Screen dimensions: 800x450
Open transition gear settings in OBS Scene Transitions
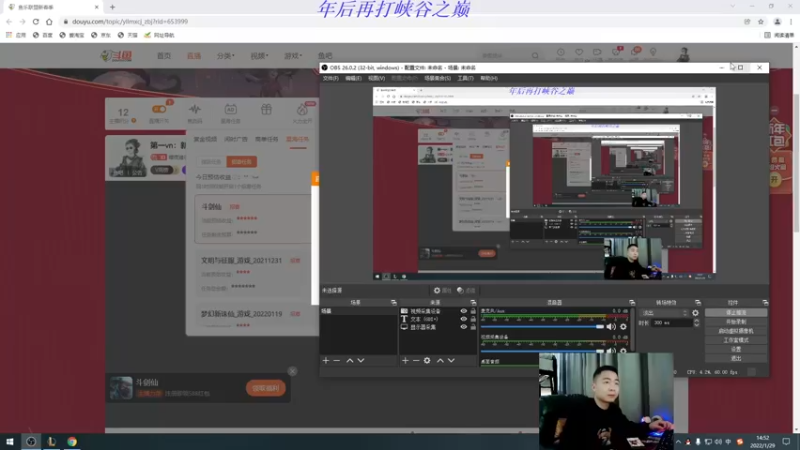tap(695, 313)
